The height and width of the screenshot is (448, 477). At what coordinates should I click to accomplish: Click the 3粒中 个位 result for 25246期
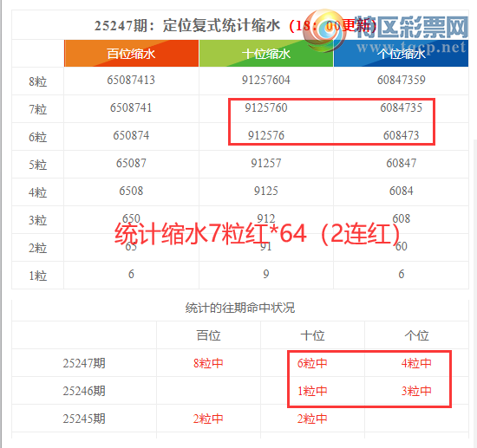point(416,391)
